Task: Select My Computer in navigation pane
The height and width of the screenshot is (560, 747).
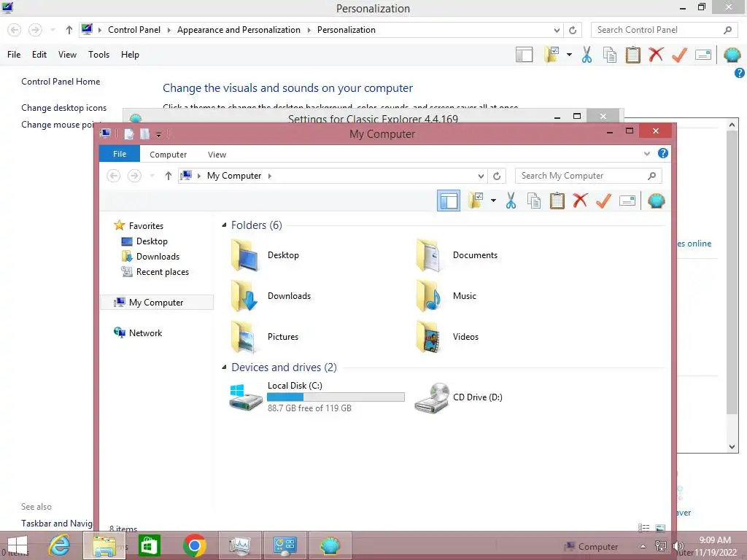Action: tap(156, 303)
